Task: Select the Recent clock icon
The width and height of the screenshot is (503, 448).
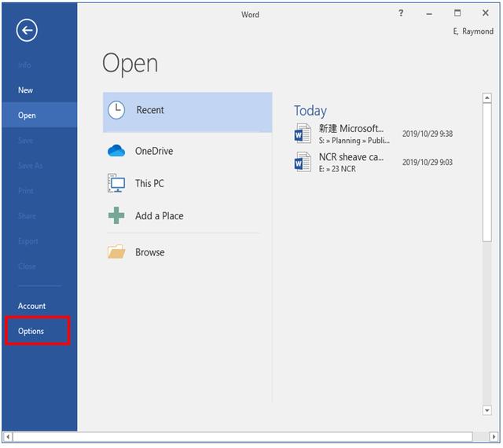Action: click(x=116, y=110)
